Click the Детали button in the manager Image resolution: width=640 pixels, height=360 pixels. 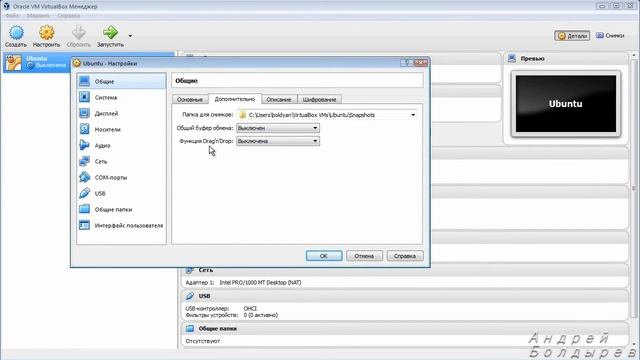click(572, 36)
